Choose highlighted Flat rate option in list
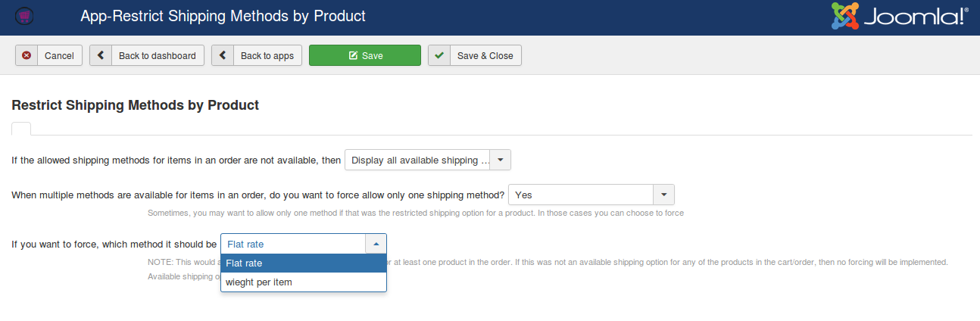980x321 pixels. 304,263
